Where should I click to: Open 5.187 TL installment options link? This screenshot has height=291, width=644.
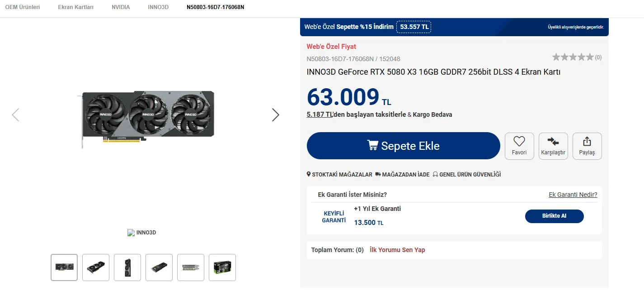(x=320, y=114)
